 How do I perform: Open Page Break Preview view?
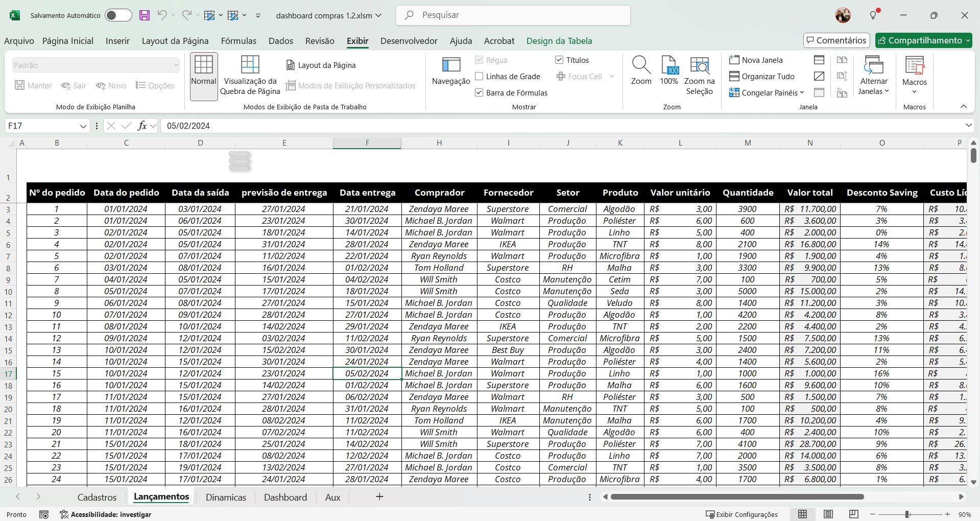250,75
